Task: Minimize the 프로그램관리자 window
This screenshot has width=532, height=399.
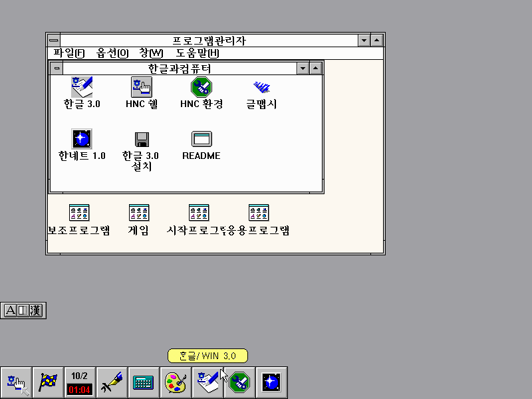Action: point(364,41)
